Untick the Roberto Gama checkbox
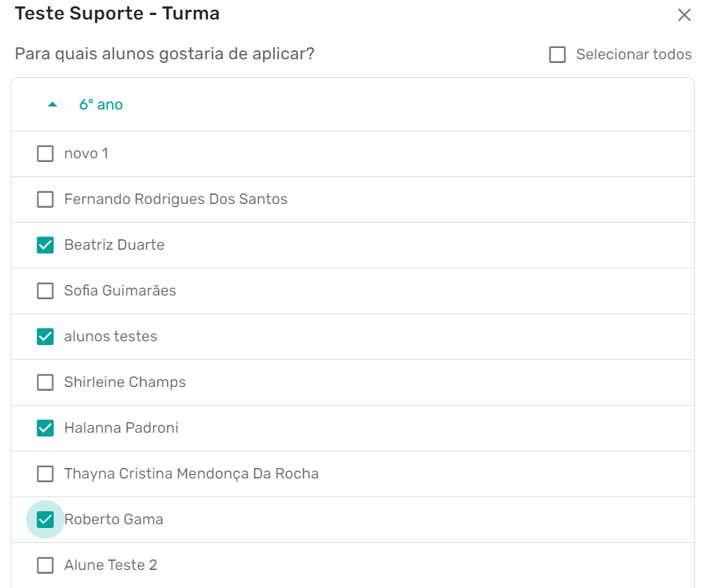Screen dimensions: 712x588 (46, 520)
